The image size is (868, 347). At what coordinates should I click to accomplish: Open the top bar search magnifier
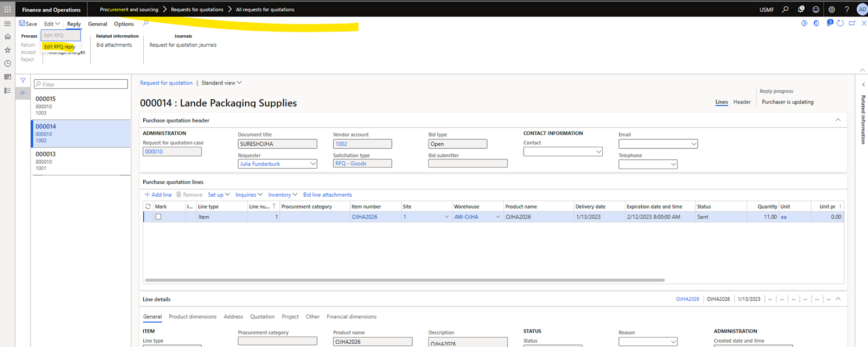[785, 9]
